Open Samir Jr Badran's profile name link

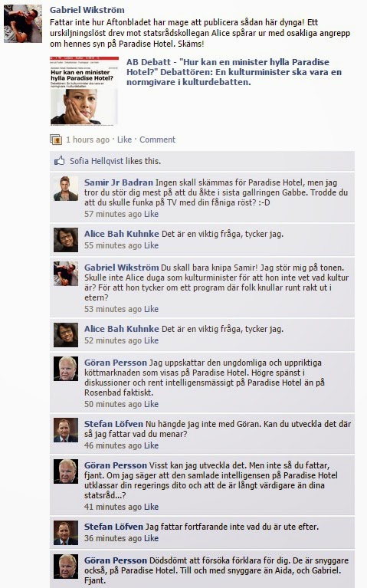click(x=119, y=182)
